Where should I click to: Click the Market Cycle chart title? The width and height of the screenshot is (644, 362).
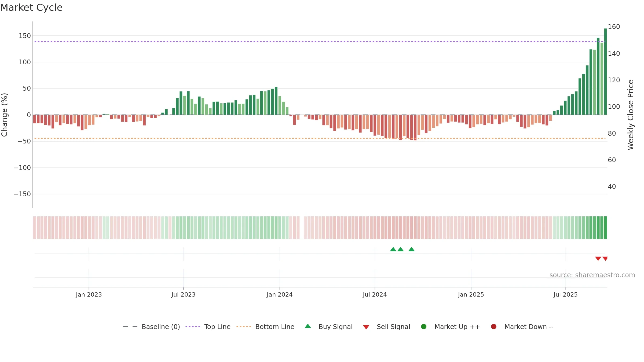(x=31, y=8)
